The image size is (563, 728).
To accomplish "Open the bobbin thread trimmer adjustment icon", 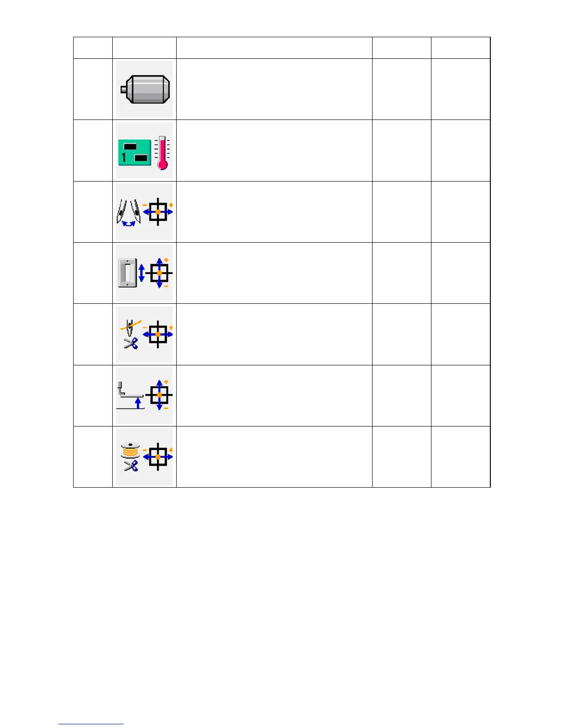I will coord(144,457).
